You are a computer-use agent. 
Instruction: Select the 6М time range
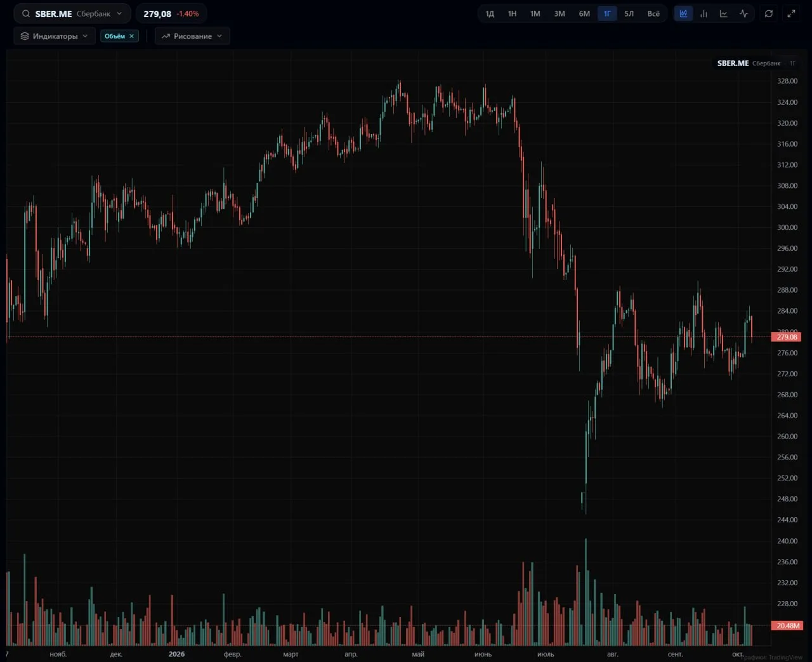[x=584, y=13]
